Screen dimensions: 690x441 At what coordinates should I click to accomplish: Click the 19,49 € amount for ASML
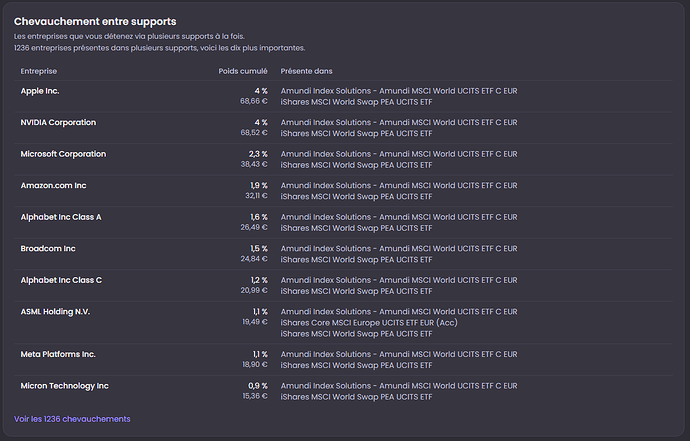pyautogui.click(x=255, y=322)
